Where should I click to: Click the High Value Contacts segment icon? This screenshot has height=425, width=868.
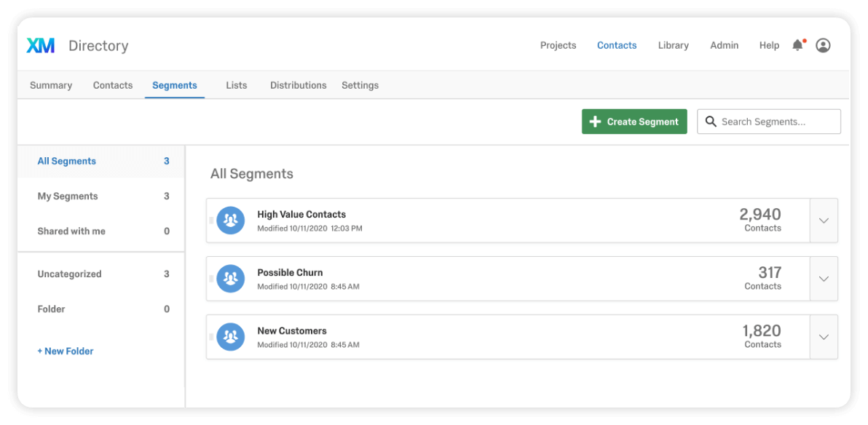coord(231,221)
